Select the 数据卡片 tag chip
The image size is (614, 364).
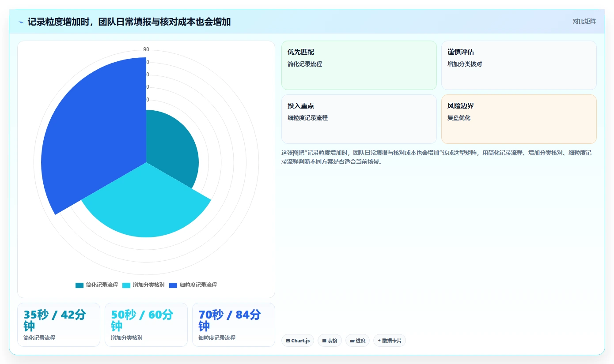tap(390, 341)
